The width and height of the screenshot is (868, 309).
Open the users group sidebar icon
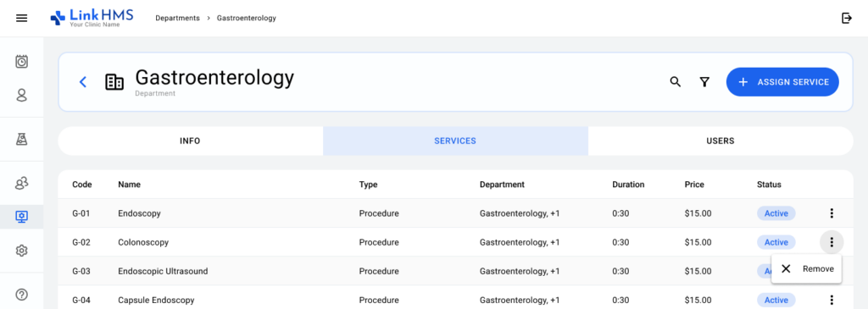21,184
